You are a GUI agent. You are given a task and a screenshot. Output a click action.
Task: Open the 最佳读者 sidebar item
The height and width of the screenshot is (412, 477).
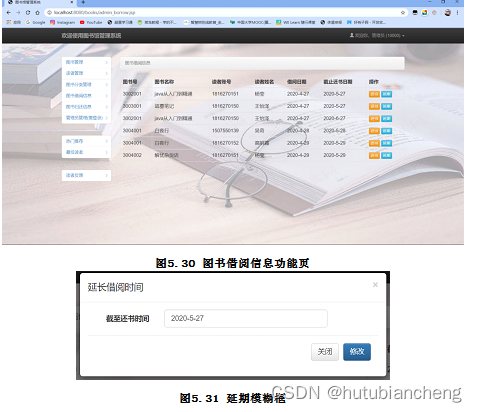(86, 152)
